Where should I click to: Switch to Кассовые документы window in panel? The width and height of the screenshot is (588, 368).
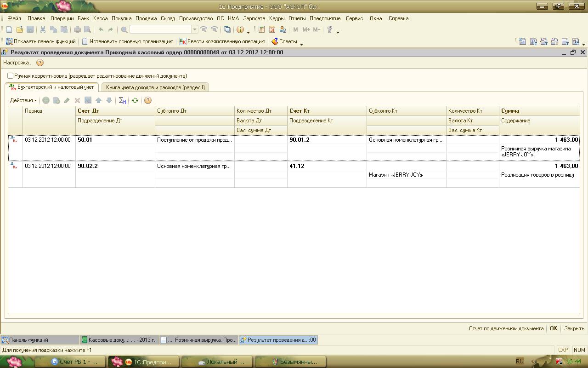pos(119,340)
